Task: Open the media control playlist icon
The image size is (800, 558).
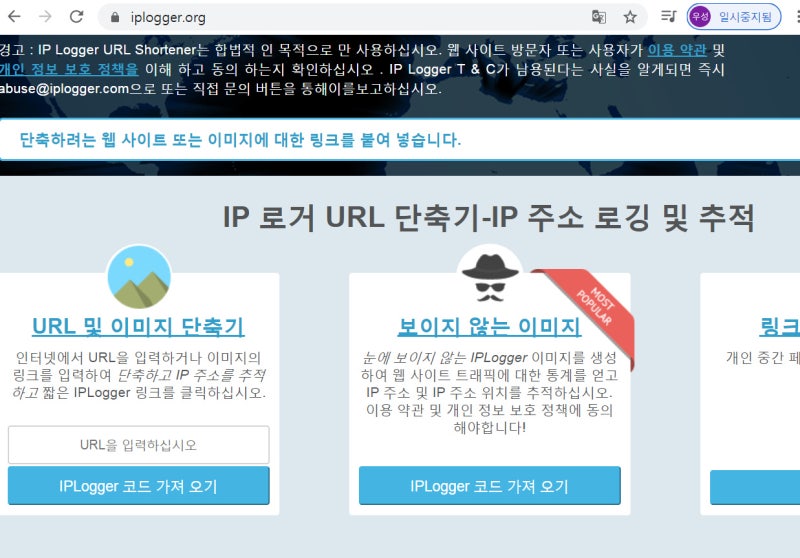Action: click(x=668, y=17)
